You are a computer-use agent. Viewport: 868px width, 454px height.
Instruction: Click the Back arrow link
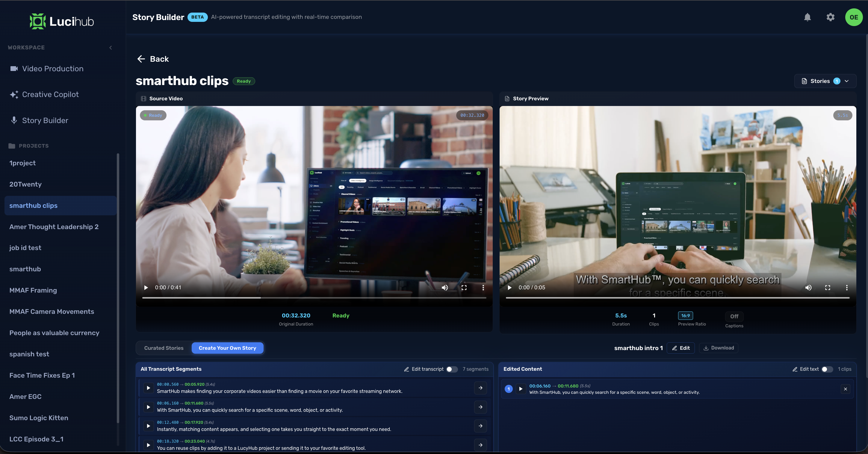click(x=153, y=59)
